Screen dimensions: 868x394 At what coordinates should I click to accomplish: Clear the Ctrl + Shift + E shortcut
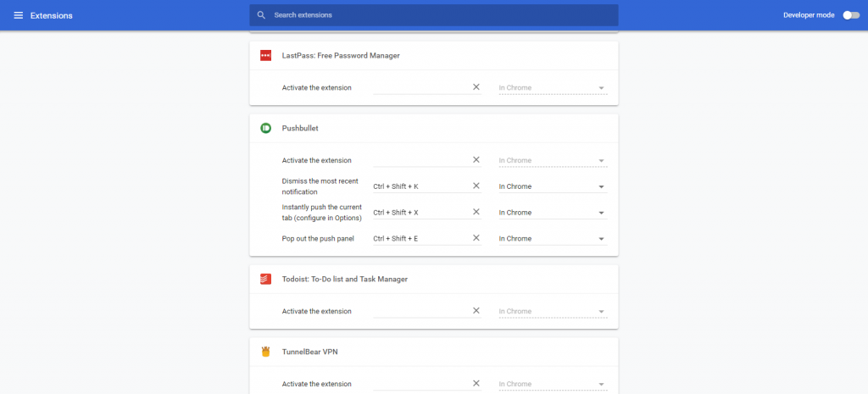click(476, 237)
